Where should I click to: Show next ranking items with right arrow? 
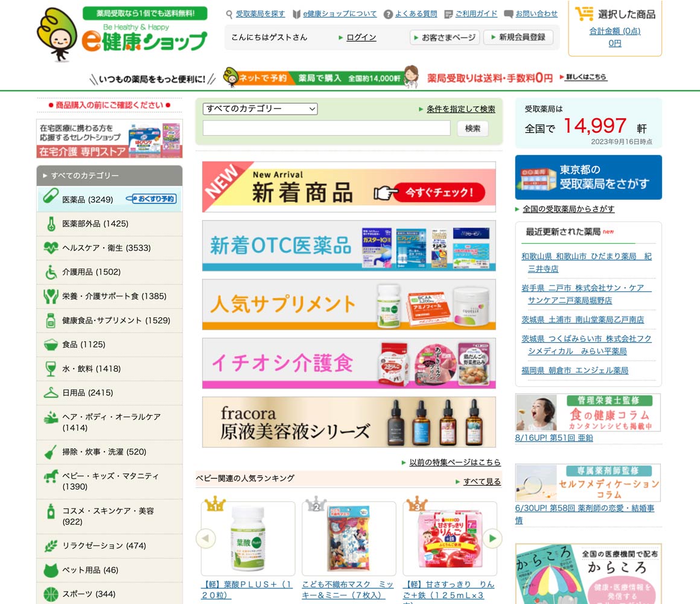[x=492, y=538]
